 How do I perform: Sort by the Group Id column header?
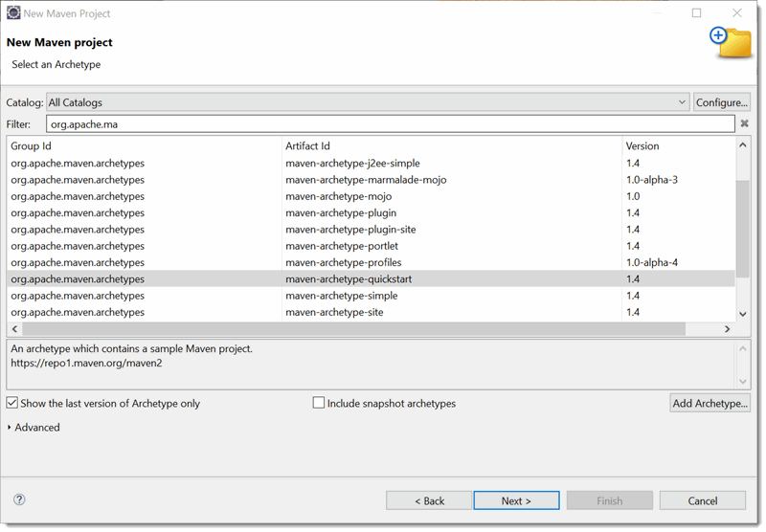145,146
